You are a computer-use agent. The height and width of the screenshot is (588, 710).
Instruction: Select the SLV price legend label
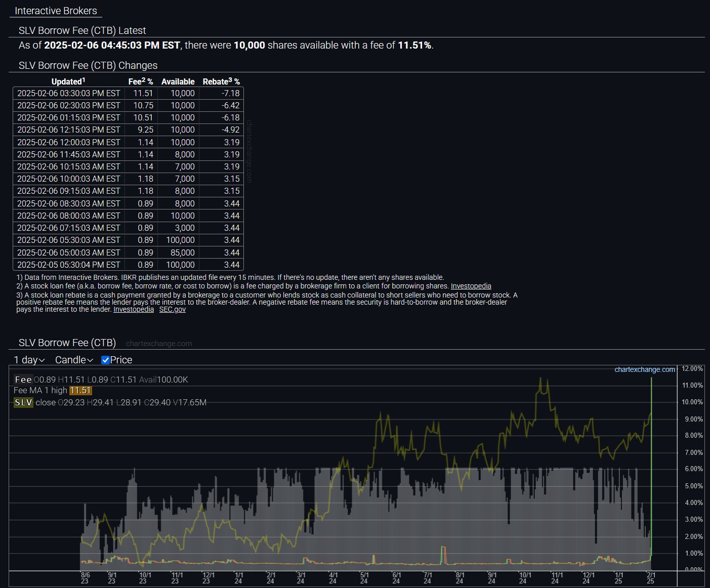pyautogui.click(x=23, y=403)
